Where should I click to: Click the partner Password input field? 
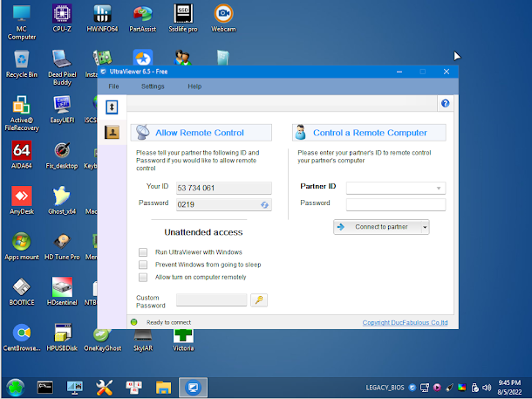pos(395,204)
